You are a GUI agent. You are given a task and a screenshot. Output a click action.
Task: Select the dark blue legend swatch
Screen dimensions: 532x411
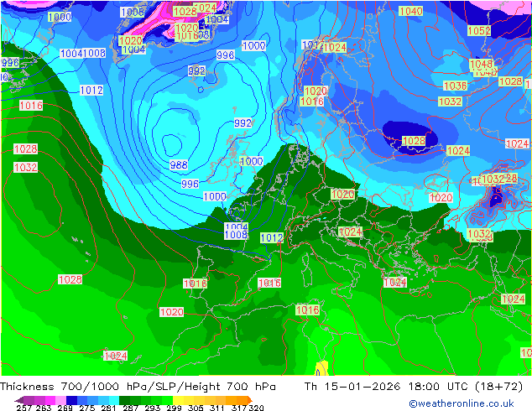[x=71, y=400]
